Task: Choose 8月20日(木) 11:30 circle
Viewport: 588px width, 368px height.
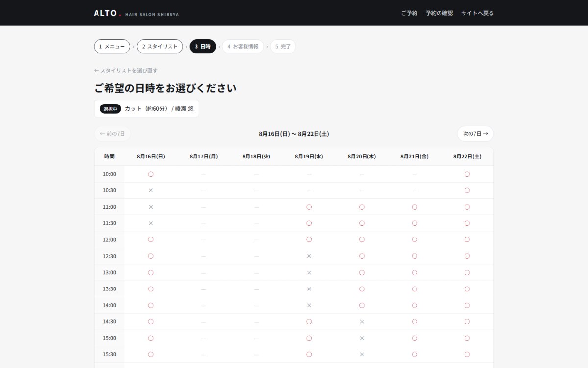Action: click(x=362, y=223)
